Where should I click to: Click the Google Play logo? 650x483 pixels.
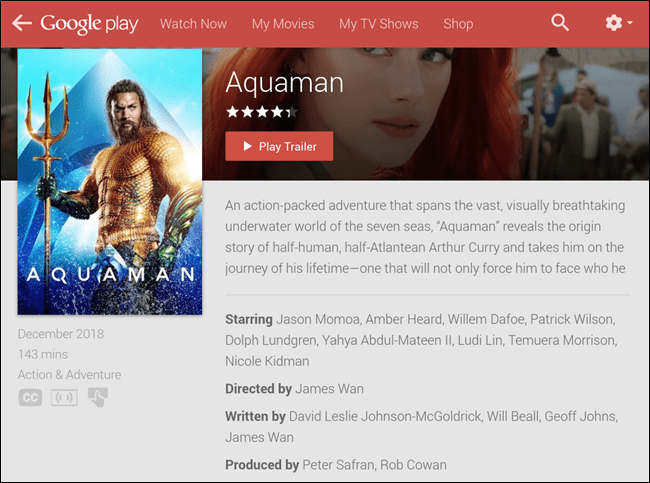pos(89,23)
